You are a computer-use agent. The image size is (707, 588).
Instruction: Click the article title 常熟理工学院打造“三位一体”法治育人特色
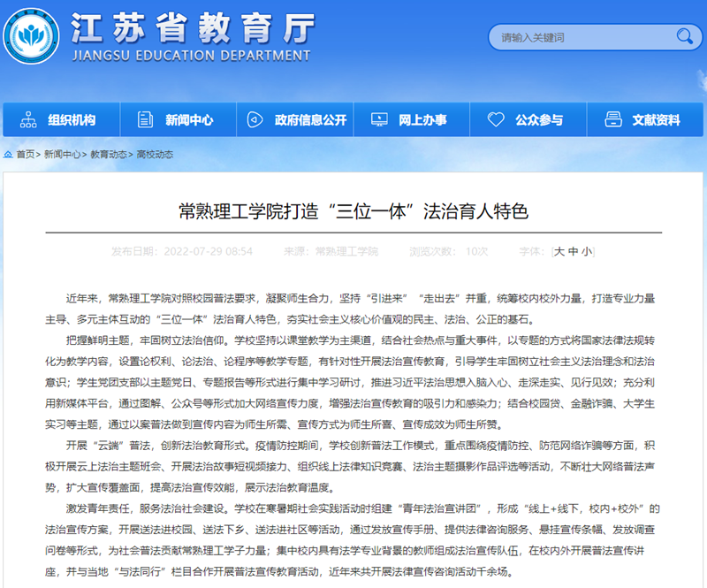coord(353,211)
